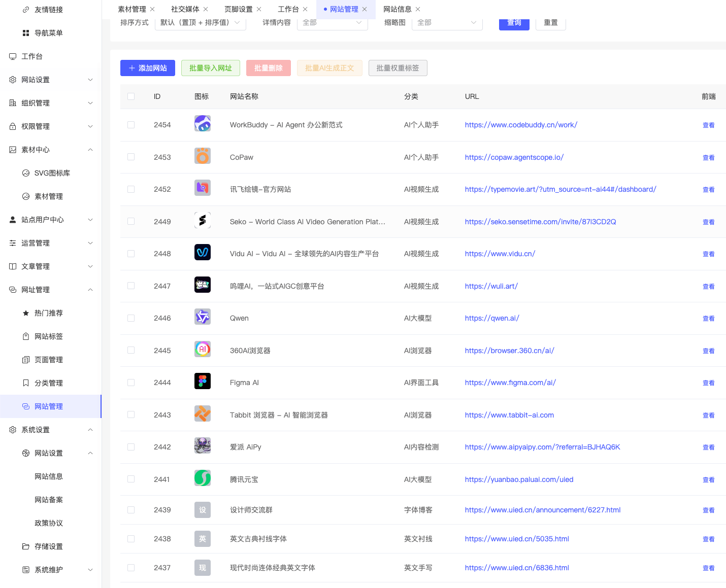
Task: Click the 讯飞绘镜 site icon
Action: pos(203,188)
